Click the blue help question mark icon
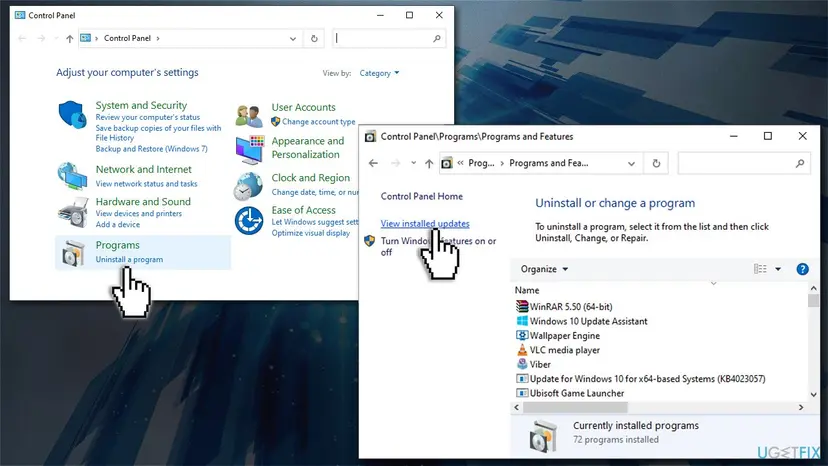 click(x=802, y=269)
